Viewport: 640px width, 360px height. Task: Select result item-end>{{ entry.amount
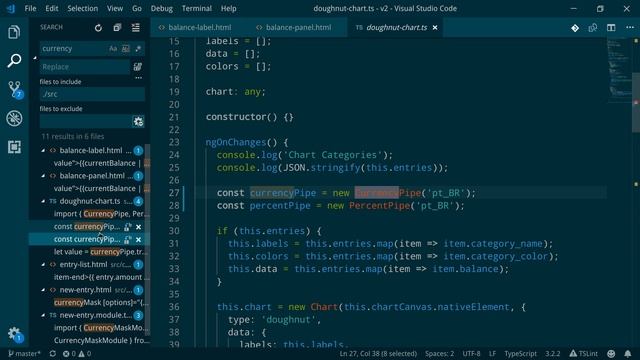102,277
